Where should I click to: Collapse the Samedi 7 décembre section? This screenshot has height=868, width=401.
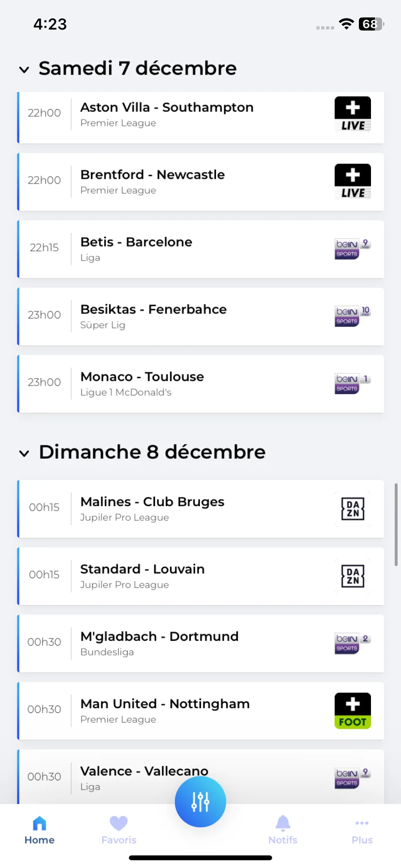pos(24,70)
